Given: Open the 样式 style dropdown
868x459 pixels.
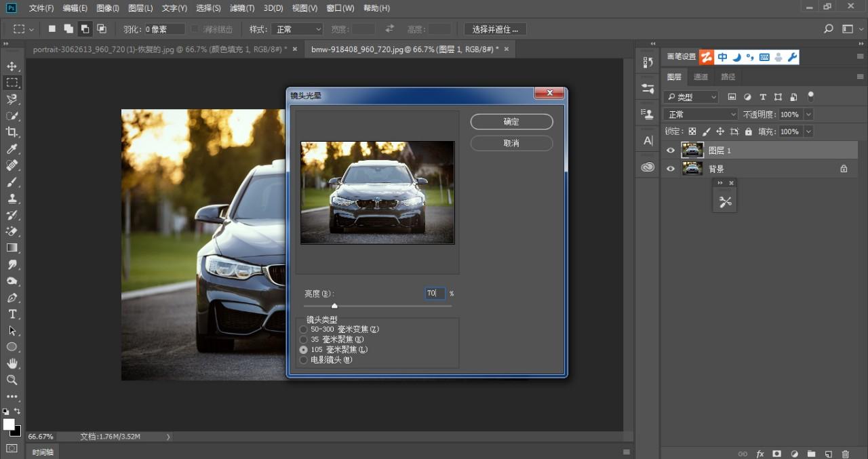Looking at the screenshot, I should click(x=297, y=29).
